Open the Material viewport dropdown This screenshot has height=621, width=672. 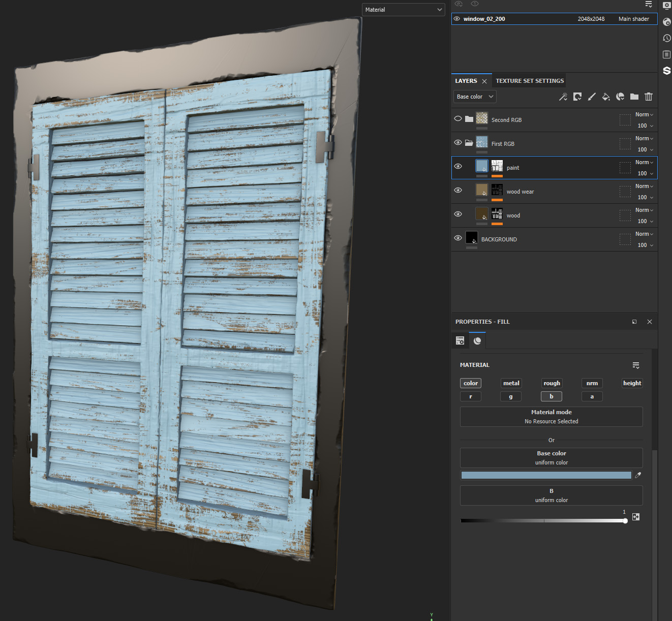pyautogui.click(x=403, y=9)
